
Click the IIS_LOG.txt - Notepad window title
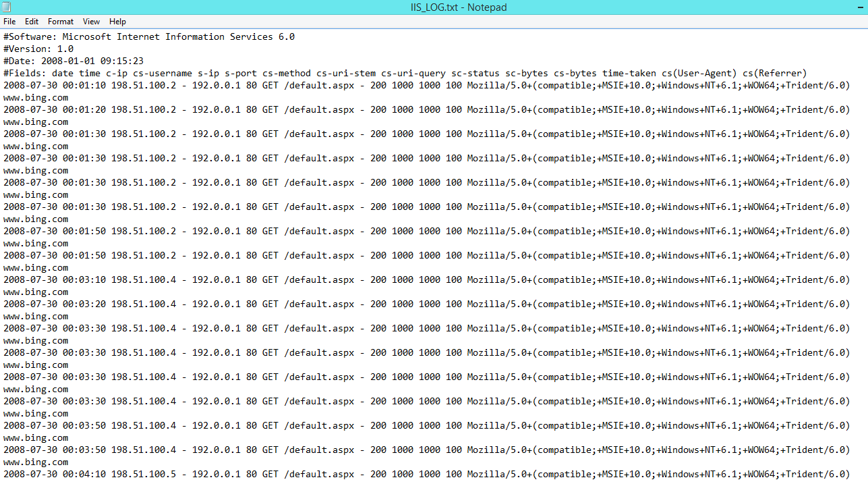(459, 7)
